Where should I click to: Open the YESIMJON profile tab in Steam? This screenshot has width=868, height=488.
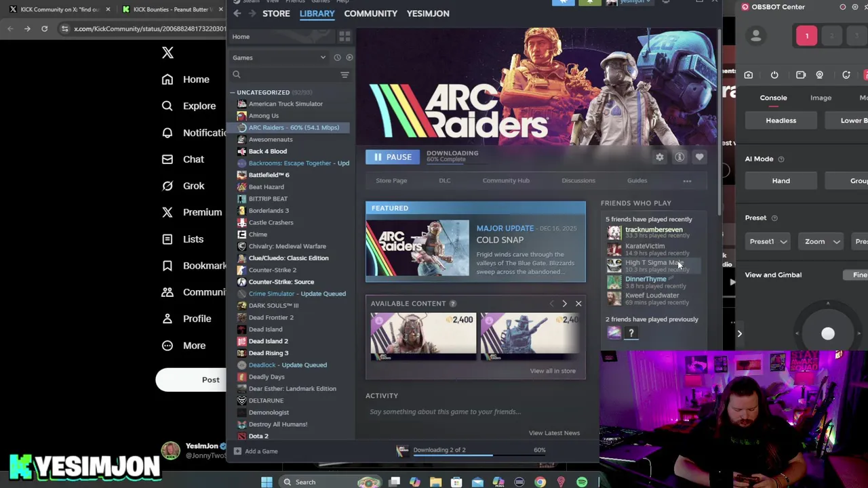coord(428,14)
